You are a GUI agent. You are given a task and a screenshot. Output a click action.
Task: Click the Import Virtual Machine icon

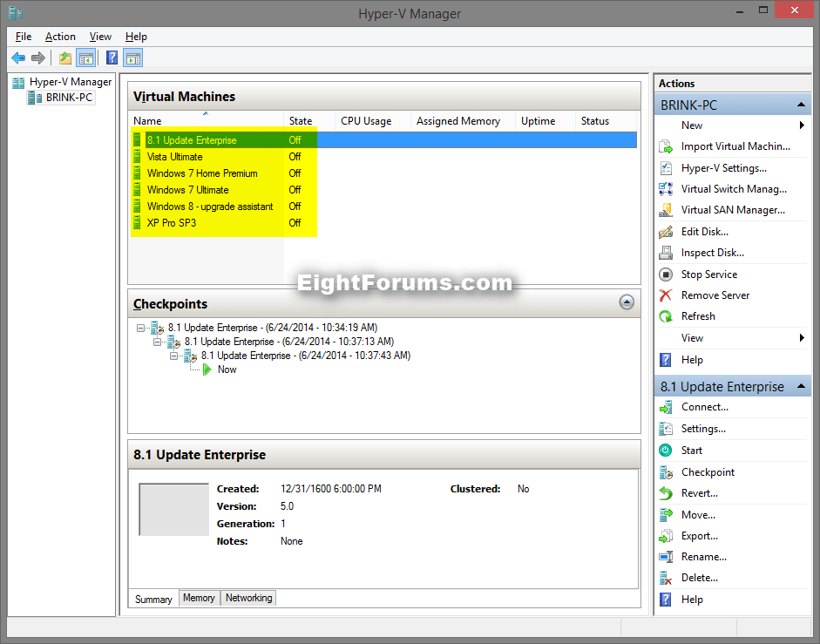click(666, 146)
